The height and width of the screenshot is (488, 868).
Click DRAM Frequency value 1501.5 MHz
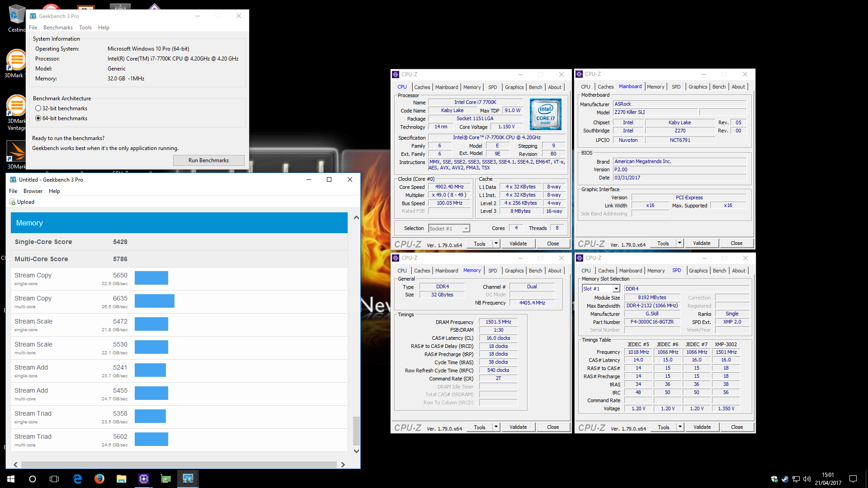pyautogui.click(x=498, y=322)
